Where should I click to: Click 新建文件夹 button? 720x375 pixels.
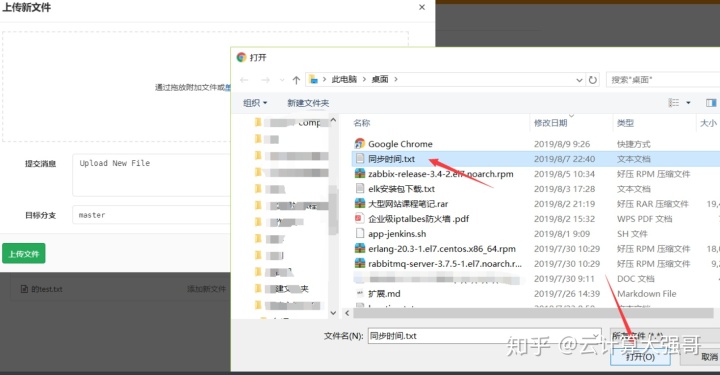308,103
